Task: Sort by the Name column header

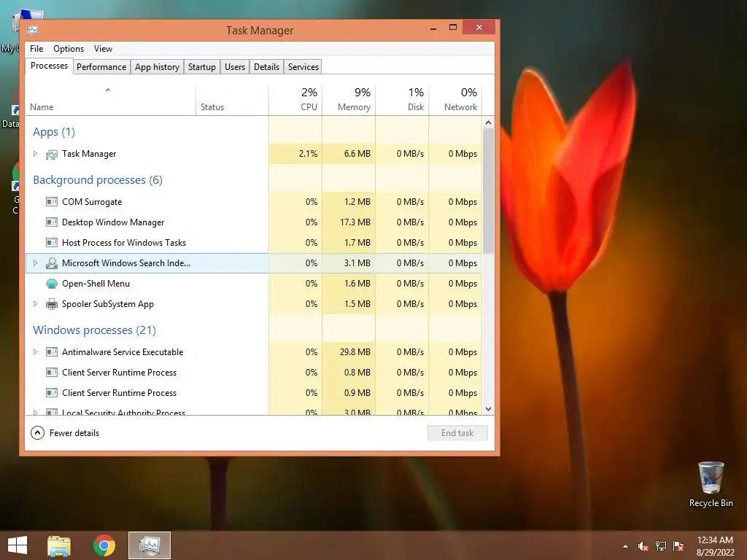Action: pos(111,100)
